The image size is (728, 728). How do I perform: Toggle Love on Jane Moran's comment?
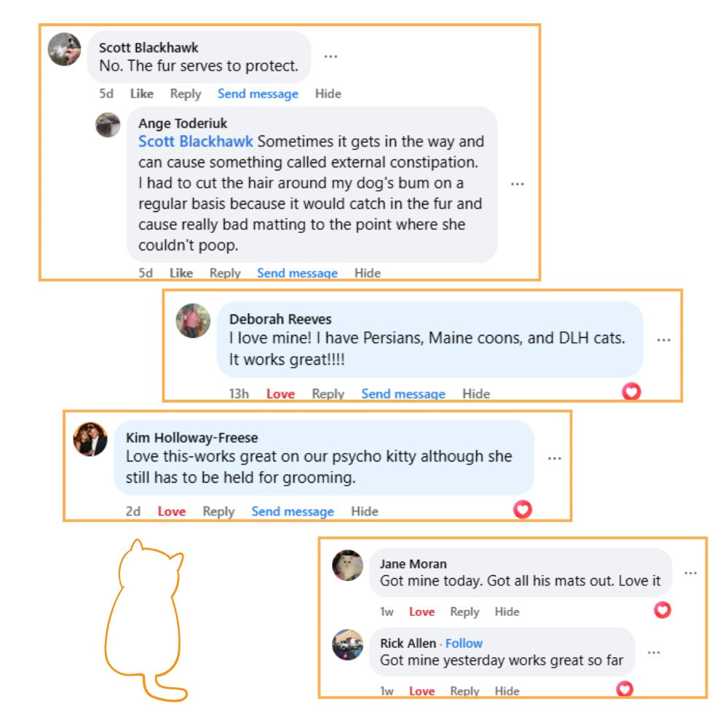[x=422, y=612]
